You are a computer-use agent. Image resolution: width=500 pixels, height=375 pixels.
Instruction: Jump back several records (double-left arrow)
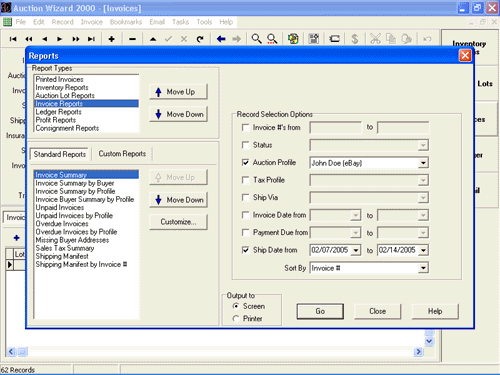click(29, 39)
